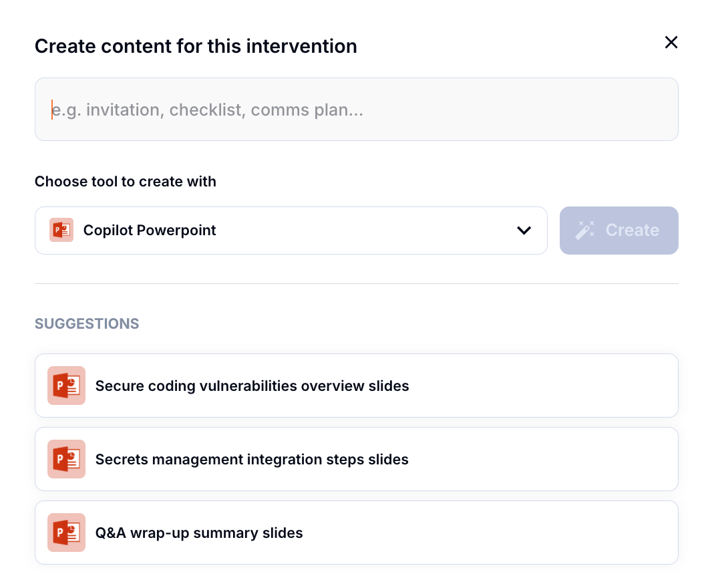The height and width of the screenshot is (588, 712).
Task: Choose Secrets management integration steps slides
Action: [x=252, y=460]
